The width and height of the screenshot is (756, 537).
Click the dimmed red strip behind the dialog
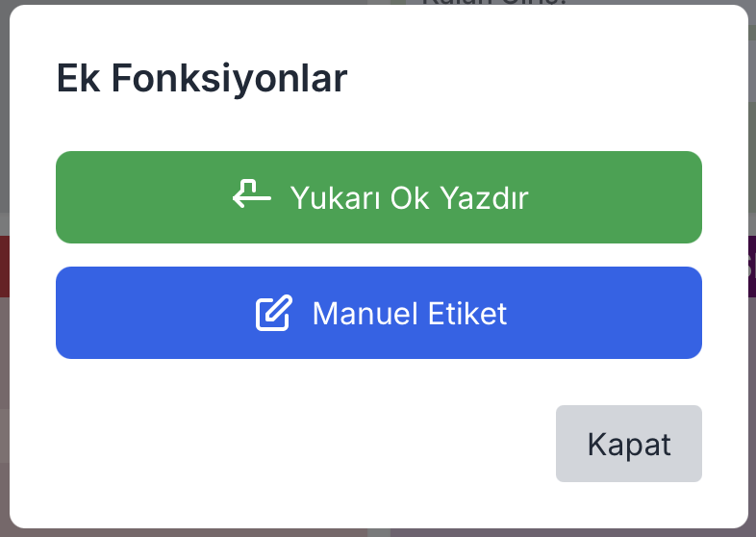pyautogui.click(x=4, y=265)
